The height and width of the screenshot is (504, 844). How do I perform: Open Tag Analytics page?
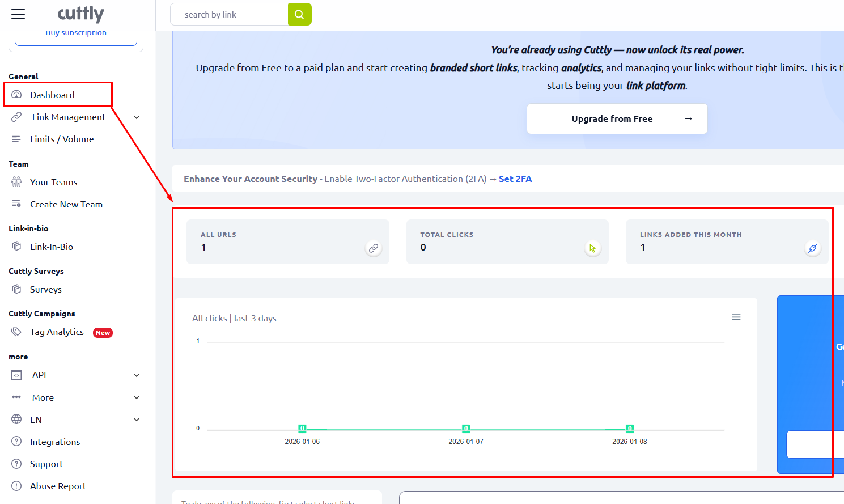pyautogui.click(x=57, y=332)
